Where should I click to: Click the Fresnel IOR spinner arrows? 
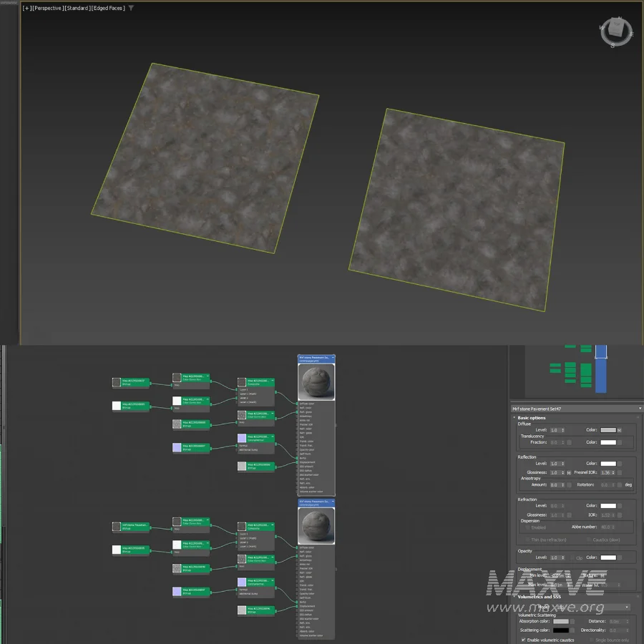click(613, 473)
